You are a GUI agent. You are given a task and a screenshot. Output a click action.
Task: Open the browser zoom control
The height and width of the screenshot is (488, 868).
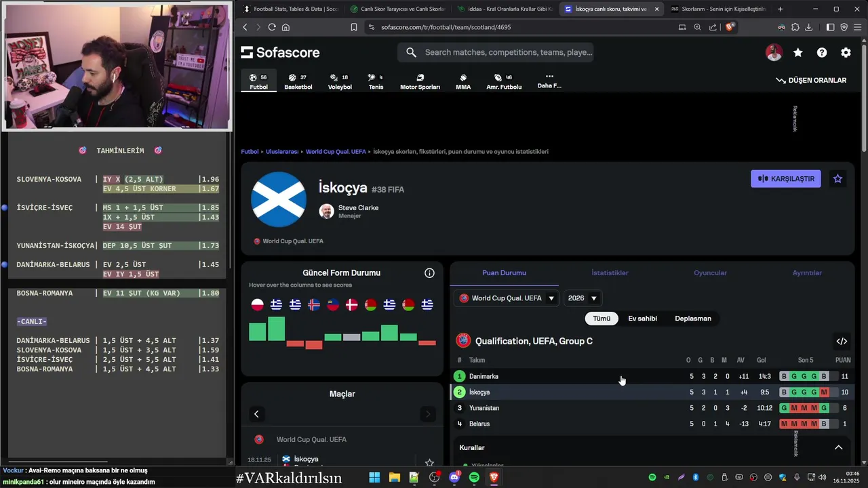pyautogui.click(x=697, y=27)
